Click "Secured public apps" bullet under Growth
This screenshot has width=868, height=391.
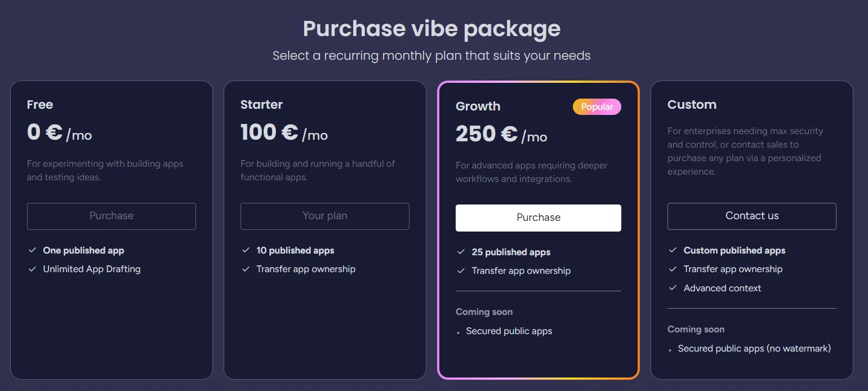tap(509, 331)
